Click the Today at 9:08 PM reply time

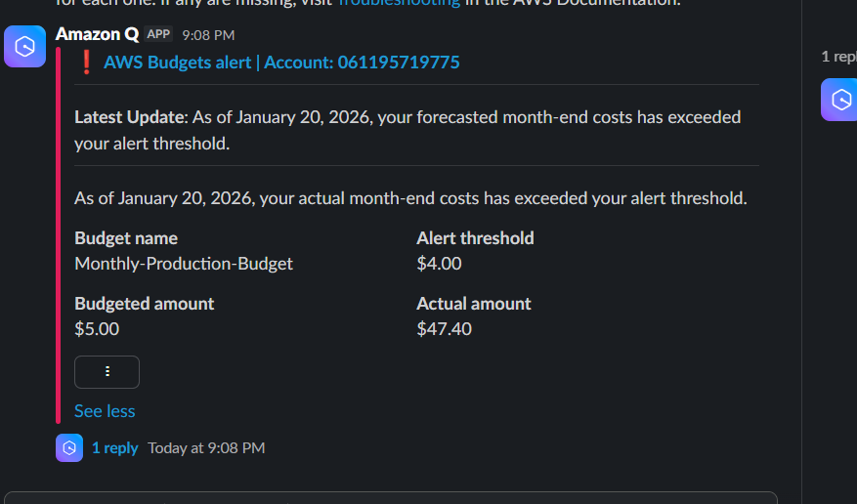point(206,447)
